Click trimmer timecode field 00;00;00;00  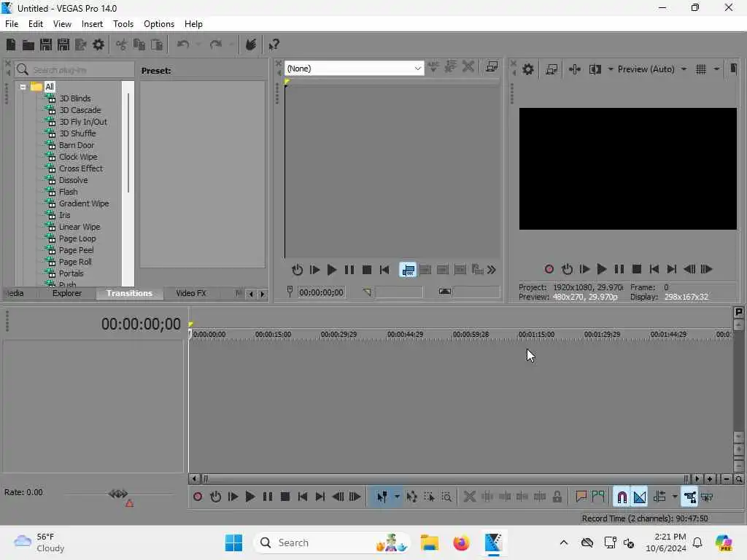(x=321, y=292)
